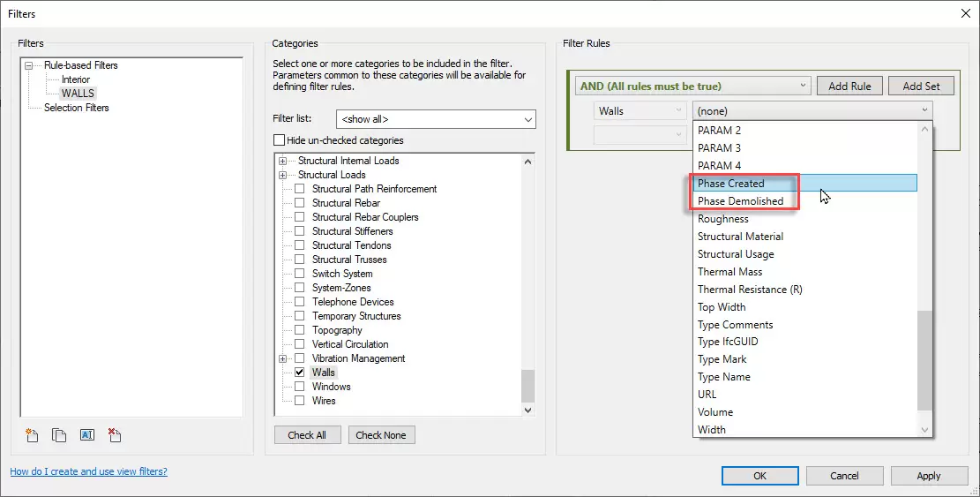980x497 pixels.
Task: Click the New filter icon
Action: tap(32, 434)
